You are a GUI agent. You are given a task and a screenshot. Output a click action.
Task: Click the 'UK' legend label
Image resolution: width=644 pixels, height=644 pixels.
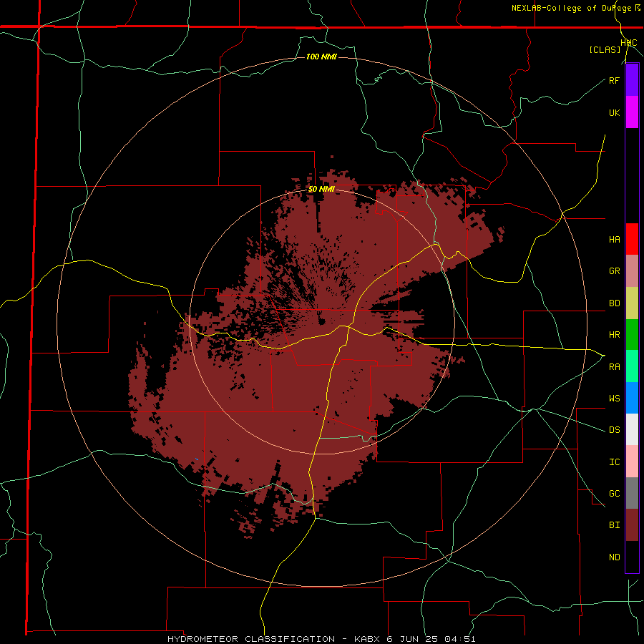click(x=614, y=112)
